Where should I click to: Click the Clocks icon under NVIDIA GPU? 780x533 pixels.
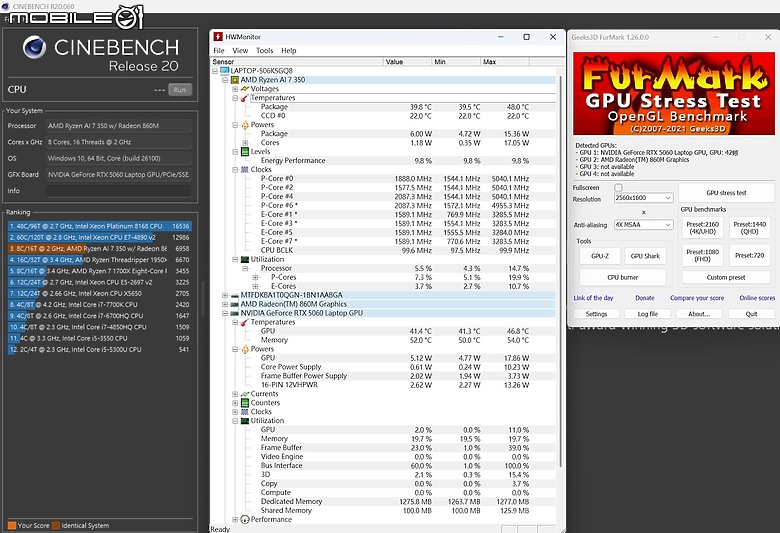coord(245,412)
